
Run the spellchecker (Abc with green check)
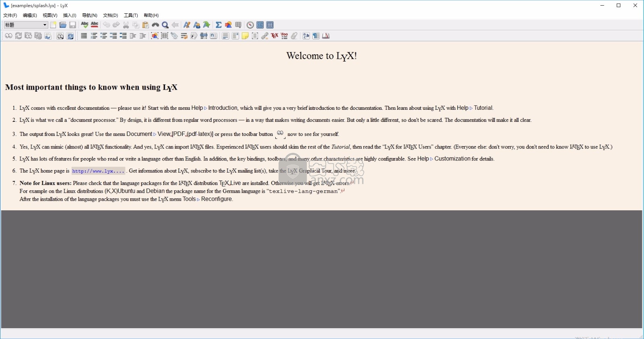85,25
